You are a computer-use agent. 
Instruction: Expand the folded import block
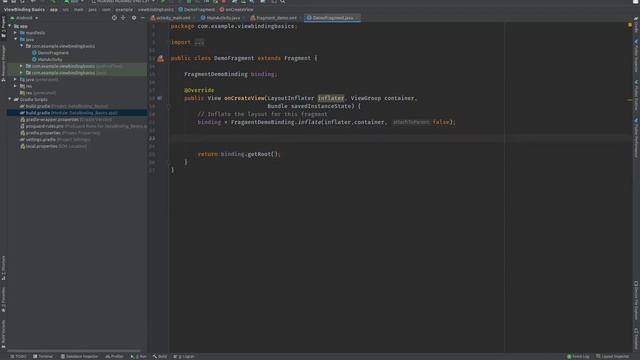pyautogui.click(x=199, y=42)
